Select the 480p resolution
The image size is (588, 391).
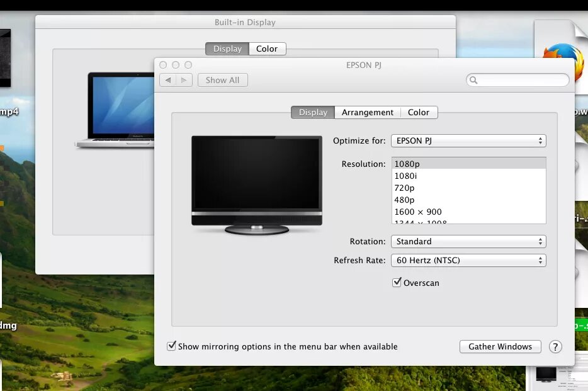tap(469, 200)
